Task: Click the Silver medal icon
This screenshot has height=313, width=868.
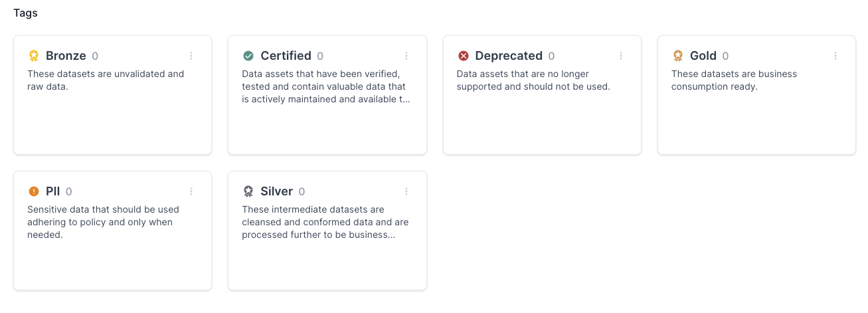Action: [248, 191]
